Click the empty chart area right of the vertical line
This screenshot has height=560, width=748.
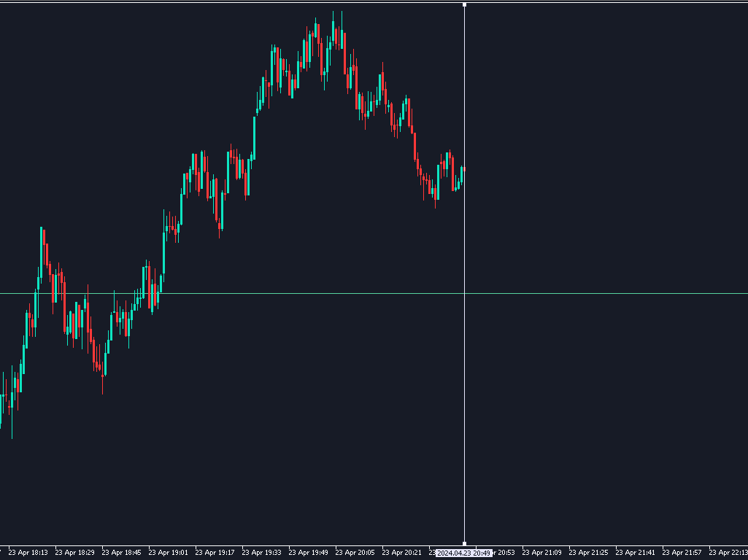(x=606, y=401)
